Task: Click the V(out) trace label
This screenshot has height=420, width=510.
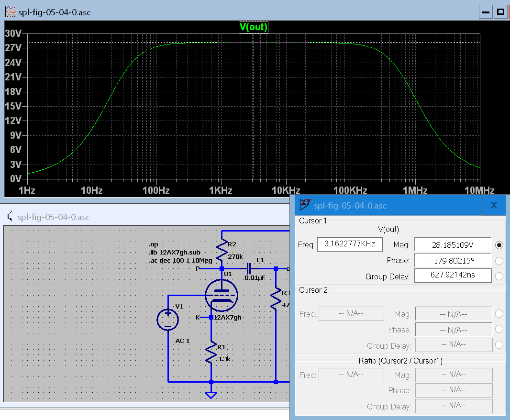Action: coord(253,27)
